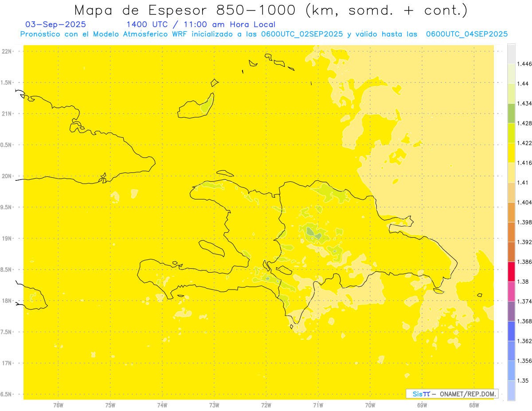Pick the light blue swatch between 1.356 and 1.362
Image resolution: width=532 pixels, height=411 pixels.
pos(511,351)
